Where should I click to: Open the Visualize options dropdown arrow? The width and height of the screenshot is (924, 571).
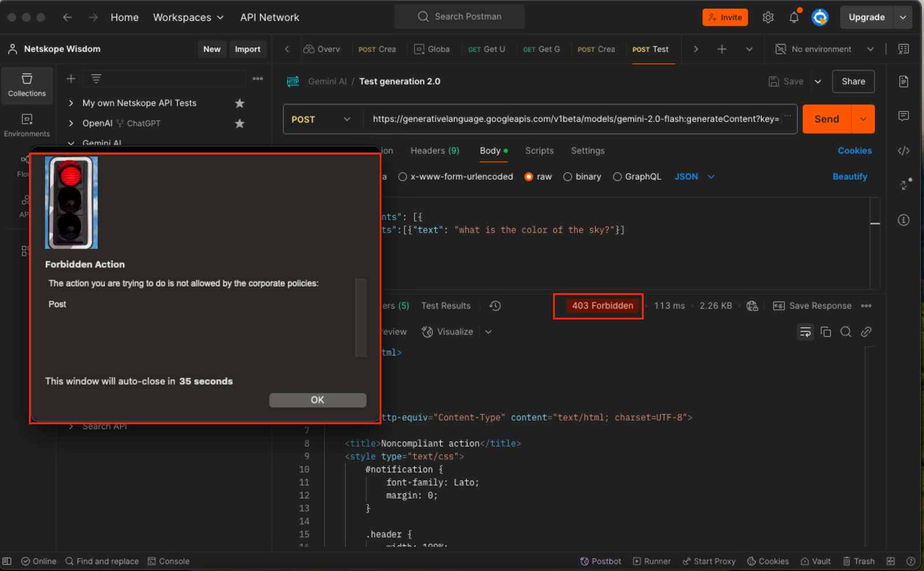click(x=489, y=332)
